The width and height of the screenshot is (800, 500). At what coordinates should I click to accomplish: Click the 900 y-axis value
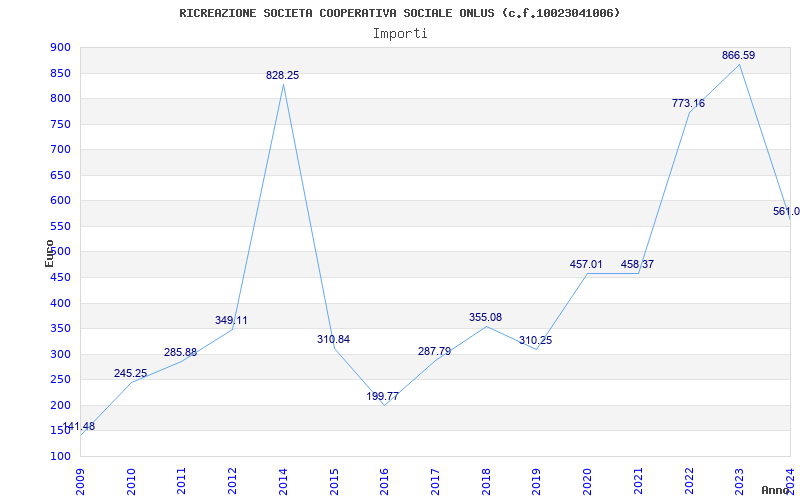coord(60,48)
